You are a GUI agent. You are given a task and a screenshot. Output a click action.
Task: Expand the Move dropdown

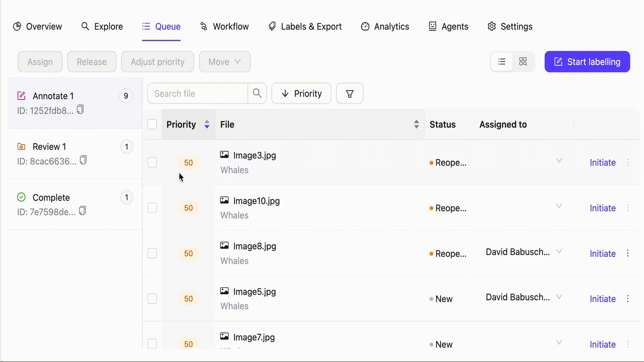click(x=225, y=62)
